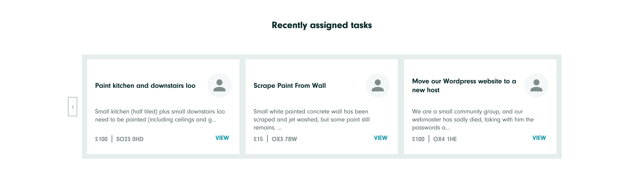
Task: Click the OX4 1HE postcode
Action: point(445,139)
